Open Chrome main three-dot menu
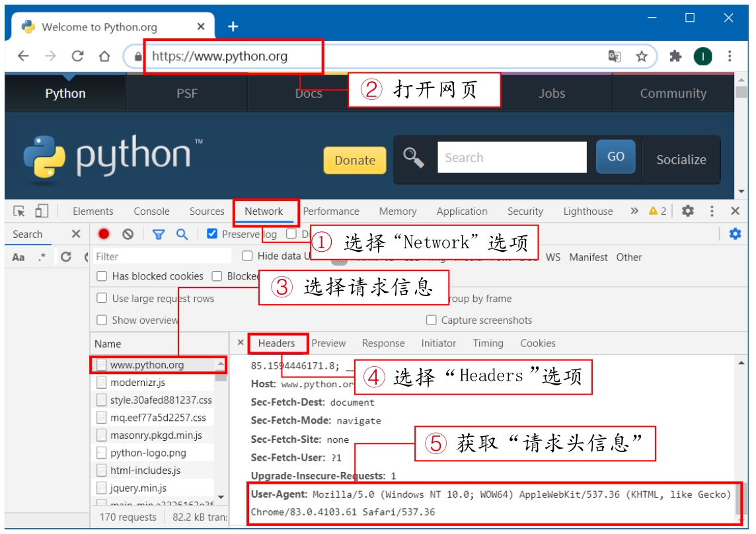This screenshot has height=534, width=756. click(730, 56)
